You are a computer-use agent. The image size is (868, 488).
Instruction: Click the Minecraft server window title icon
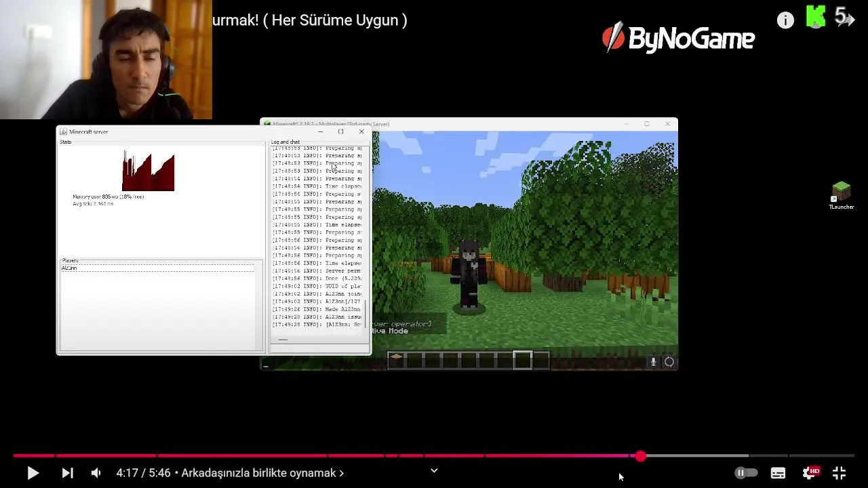click(63, 131)
